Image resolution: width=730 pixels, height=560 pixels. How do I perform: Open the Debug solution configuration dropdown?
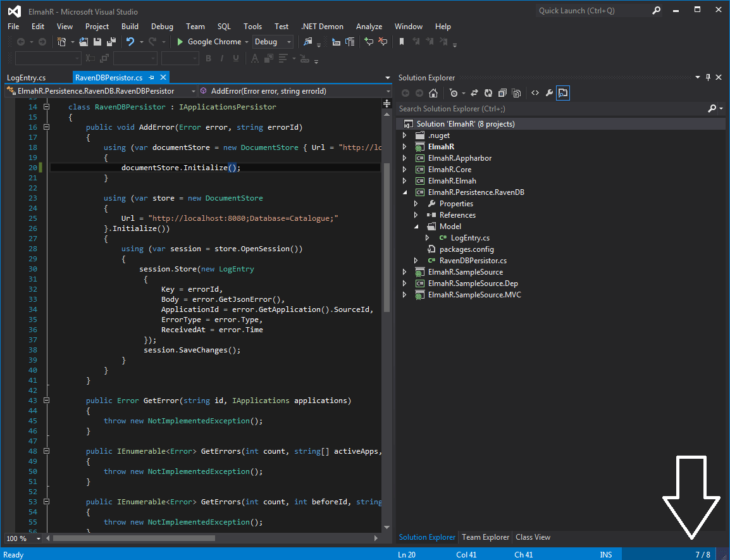(273, 42)
